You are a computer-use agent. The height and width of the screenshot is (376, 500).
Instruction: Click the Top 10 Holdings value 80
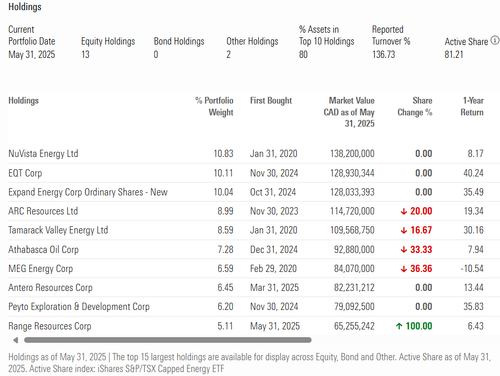(303, 54)
